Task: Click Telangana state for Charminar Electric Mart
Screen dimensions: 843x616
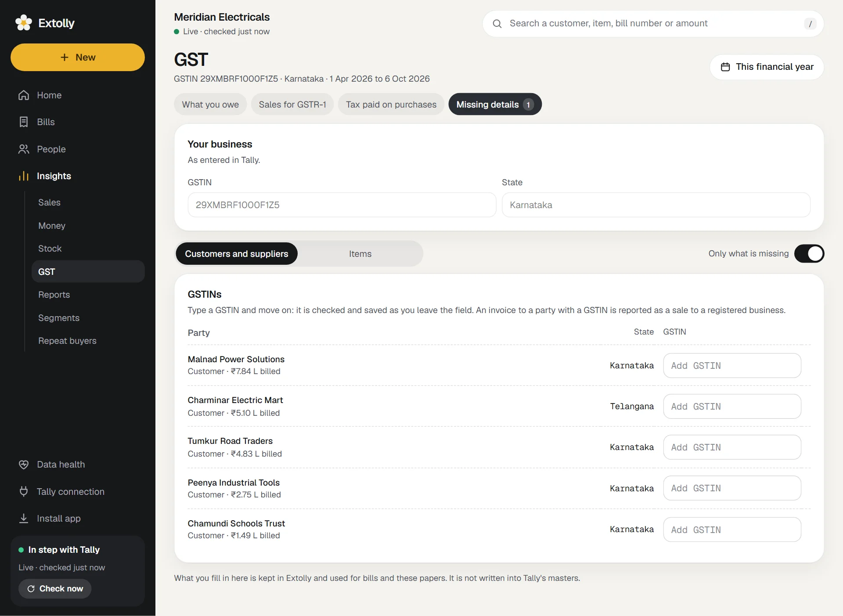Action: [632, 407]
